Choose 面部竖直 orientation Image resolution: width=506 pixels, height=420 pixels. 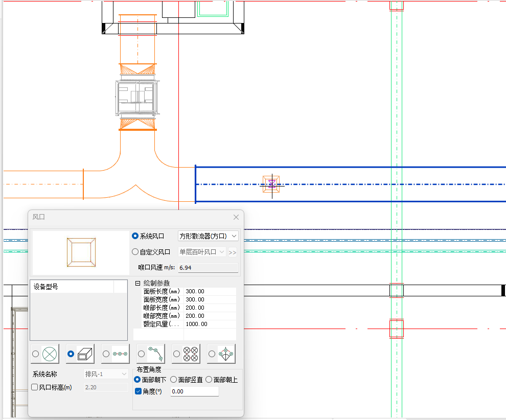(174, 380)
